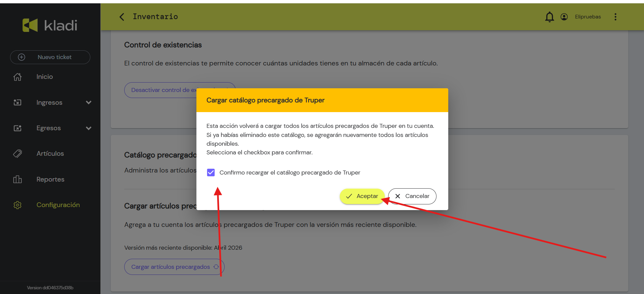Toggle the Confirmo recargar catálogo checkbox

(211, 173)
